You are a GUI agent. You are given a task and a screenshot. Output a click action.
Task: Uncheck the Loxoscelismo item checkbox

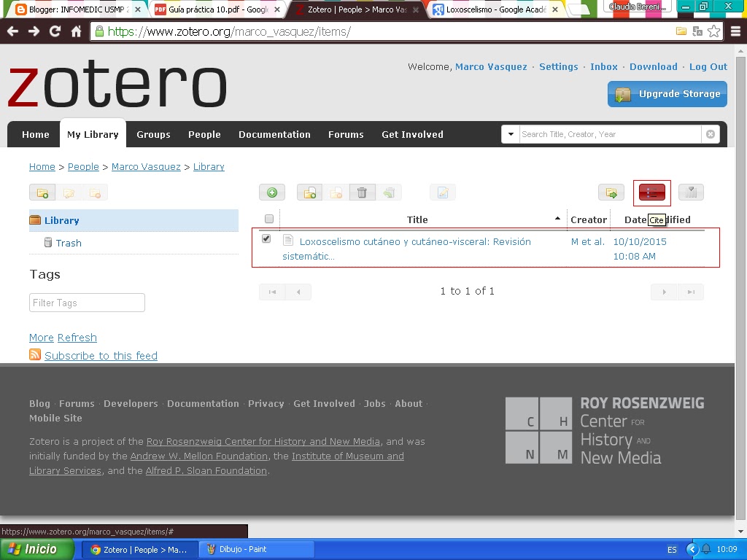[266, 238]
